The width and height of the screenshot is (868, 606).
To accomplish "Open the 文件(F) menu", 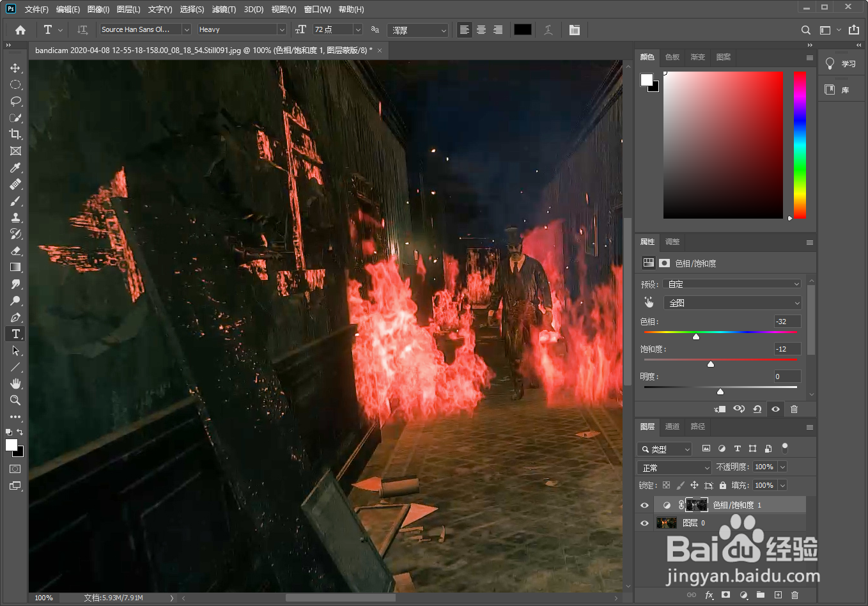I will click(36, 9).
